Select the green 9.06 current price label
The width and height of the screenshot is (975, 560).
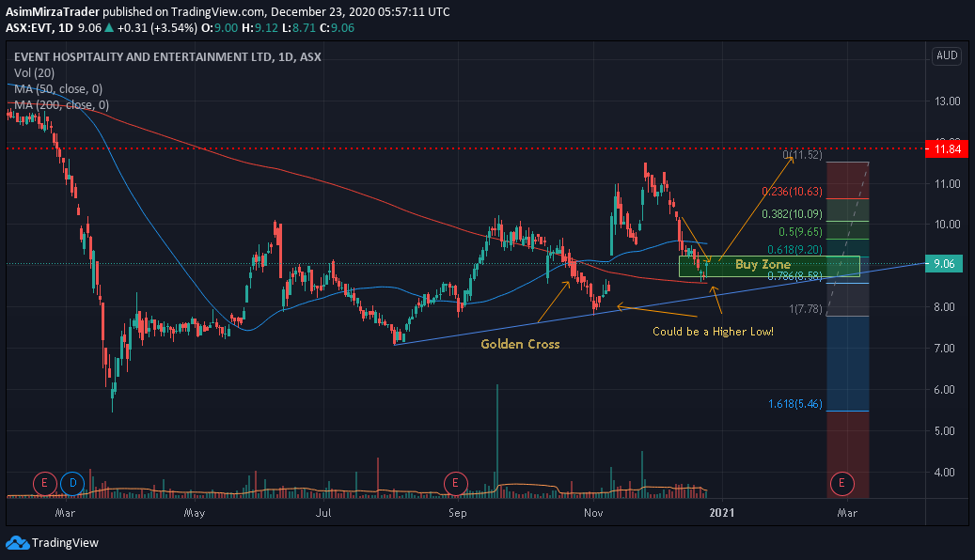click(944, 263)
